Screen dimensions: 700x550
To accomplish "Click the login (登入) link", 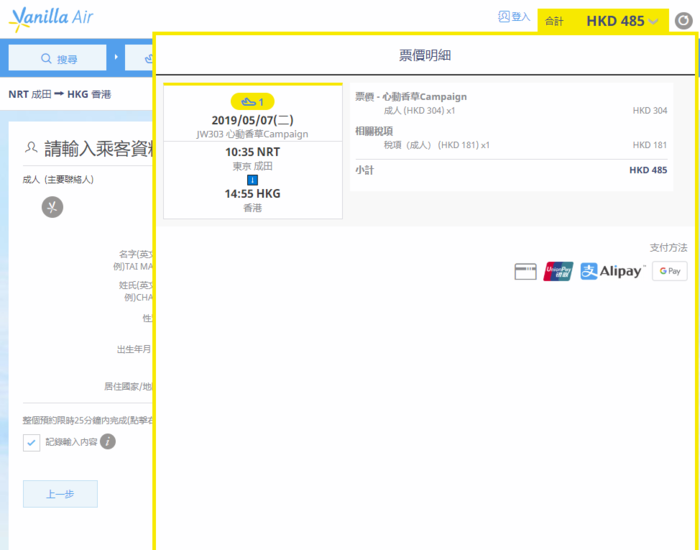I will coord(514,17).
